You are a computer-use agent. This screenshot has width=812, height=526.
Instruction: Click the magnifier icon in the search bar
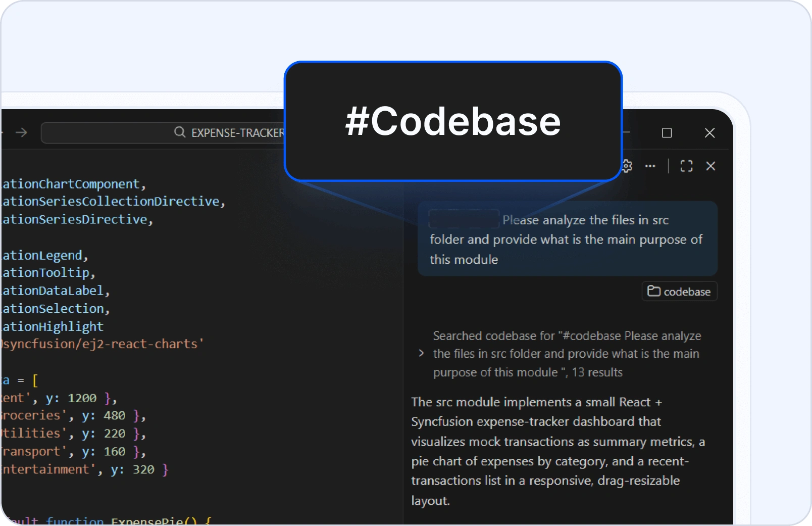tap(179, 132)
